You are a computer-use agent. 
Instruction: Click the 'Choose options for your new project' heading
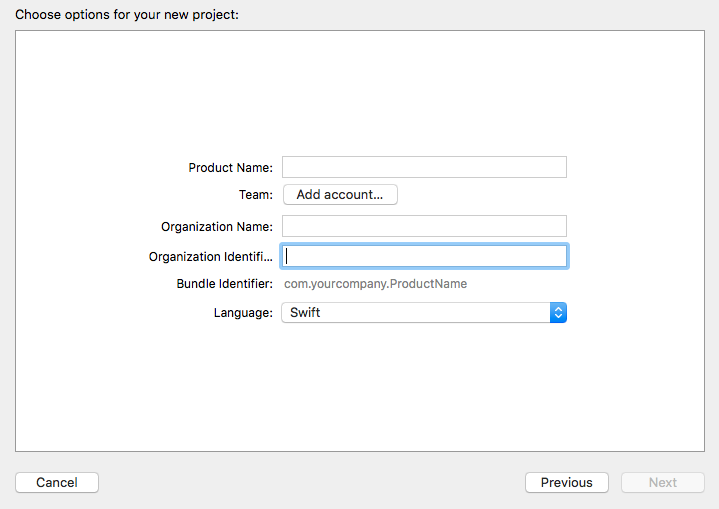(x=127, y=15)
